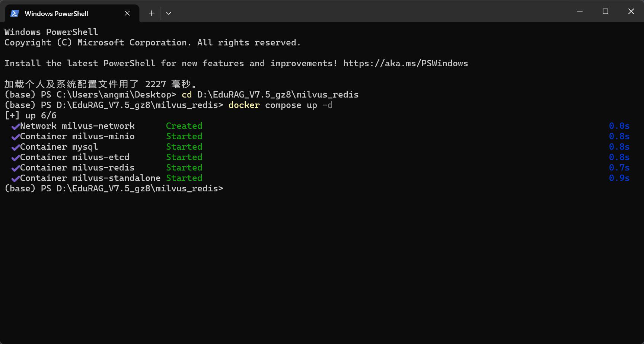Click the green 'Created' status
Image resolution: width=644 pixels, height=344 pixels.
coord(184,126)
